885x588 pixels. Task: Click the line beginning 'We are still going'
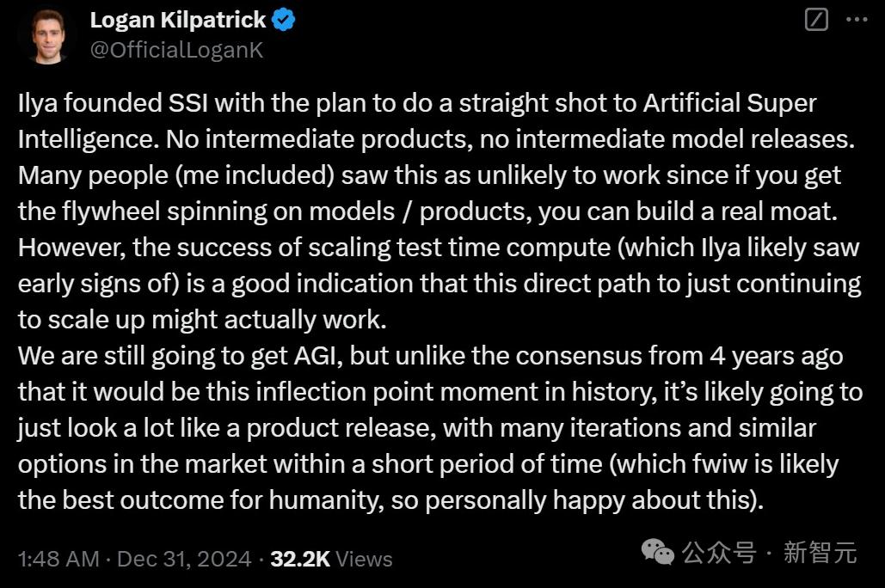coord(431,357)
